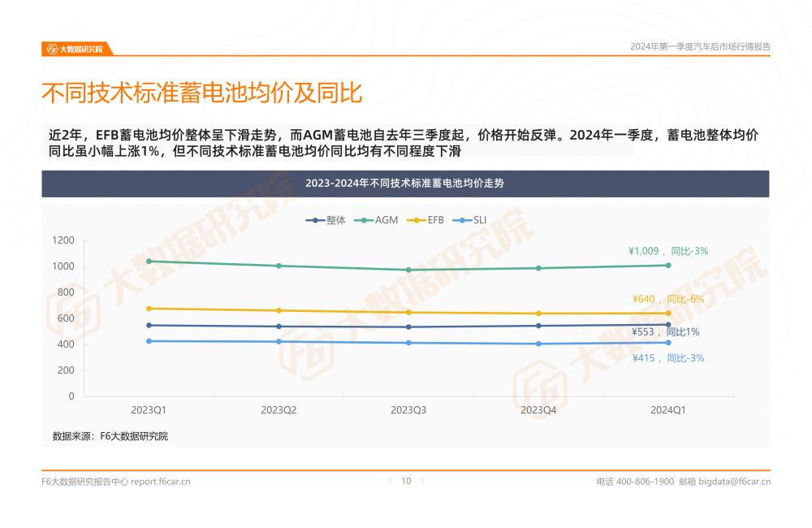Click the 2023-2024年不同技术标准蓄电池均价走势 chart title bar
The height and width of the screenshot is (528, 812).
[x=405, y=184]
